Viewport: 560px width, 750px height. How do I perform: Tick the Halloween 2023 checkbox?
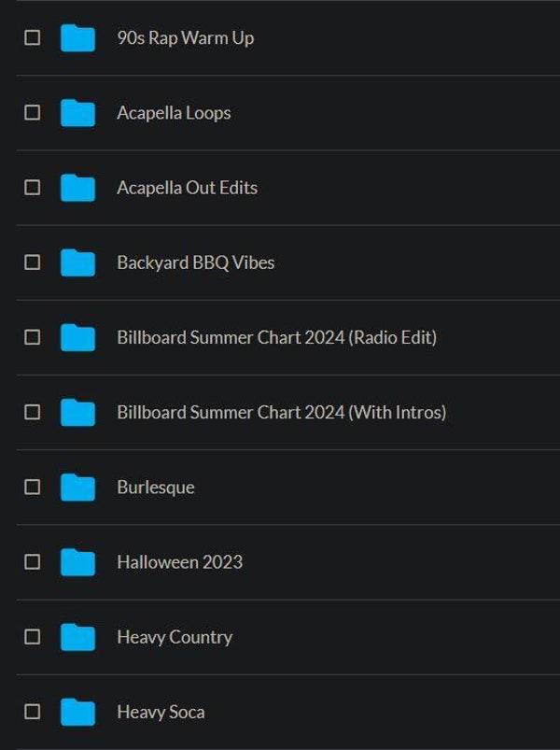pos(33,562)
